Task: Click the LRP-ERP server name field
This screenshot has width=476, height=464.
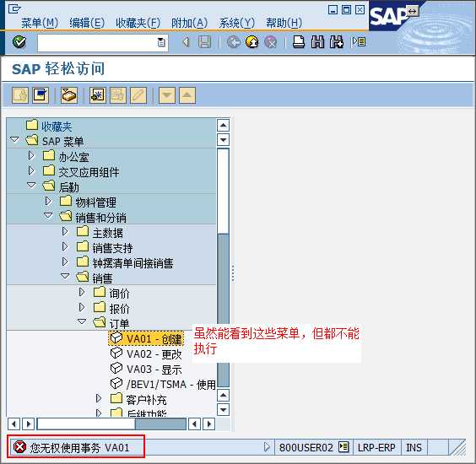Action: [376, 448]
